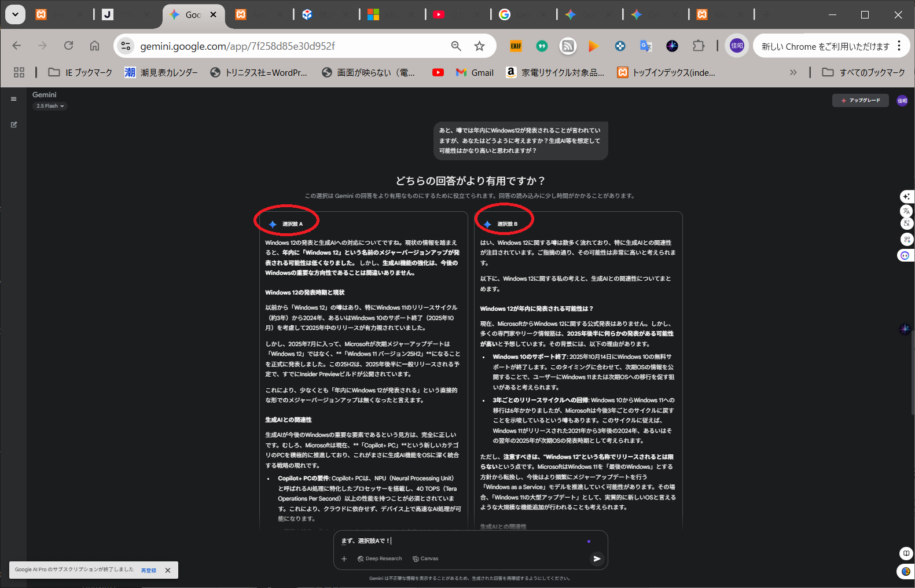Click the plus icon to add files

[x=344, y=558]
